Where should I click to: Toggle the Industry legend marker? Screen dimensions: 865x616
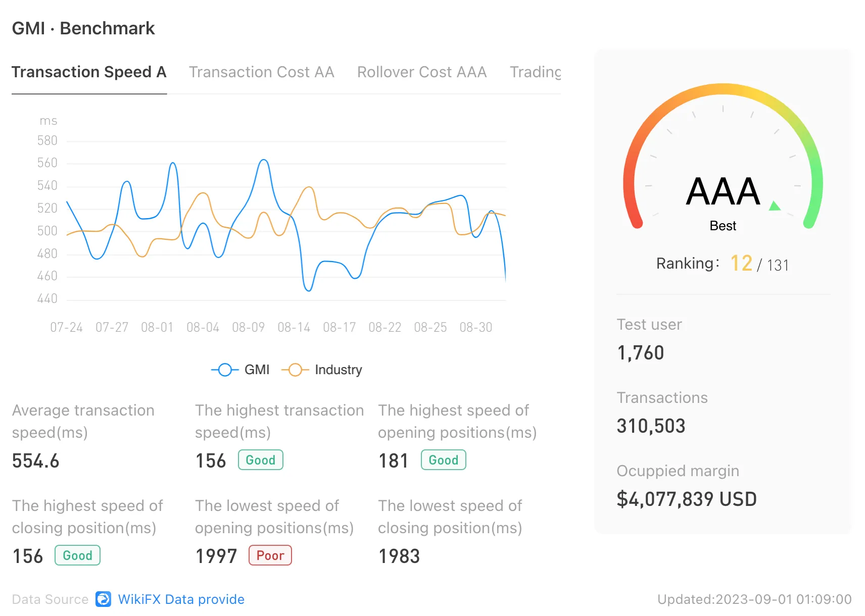[295, 370]
